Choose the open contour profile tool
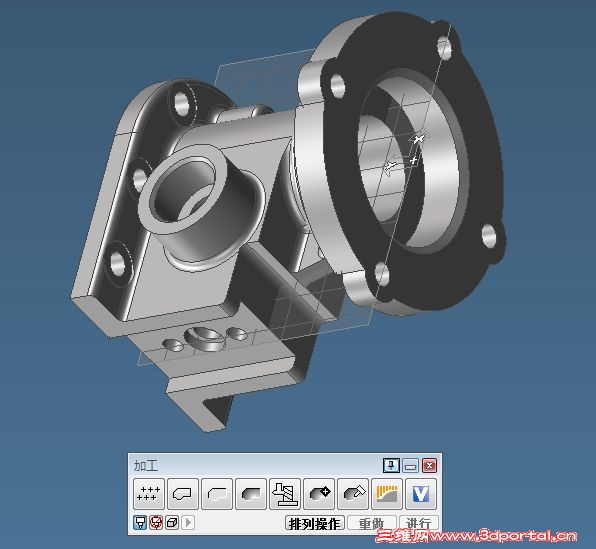Screen dimensions: 596x549 (217, 494)
